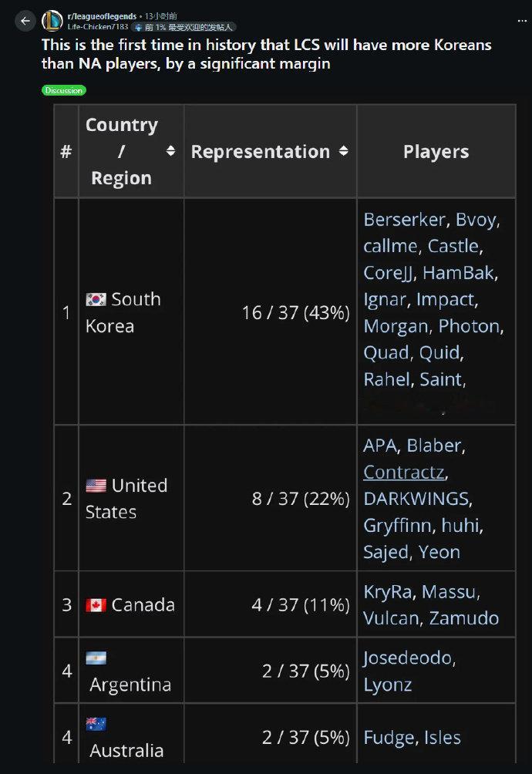Open Life-Chicken7183 user profile
This screenshot has height=774, width=532.
98,27
